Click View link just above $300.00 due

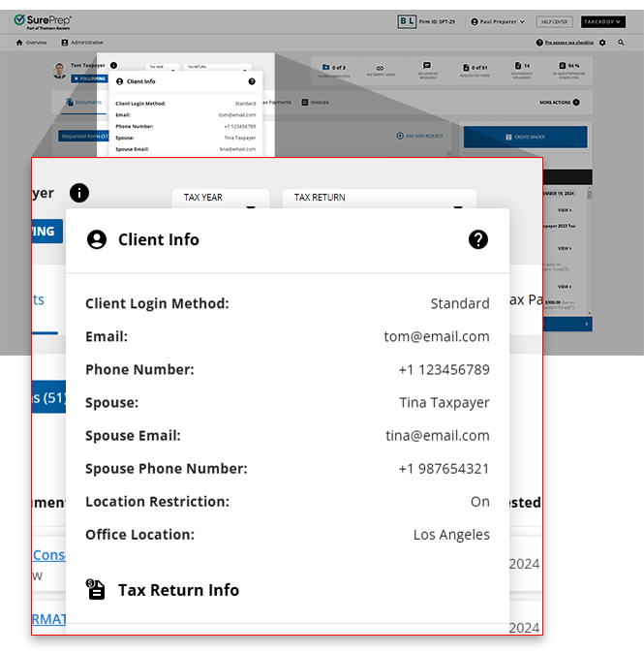pos(565,287)
